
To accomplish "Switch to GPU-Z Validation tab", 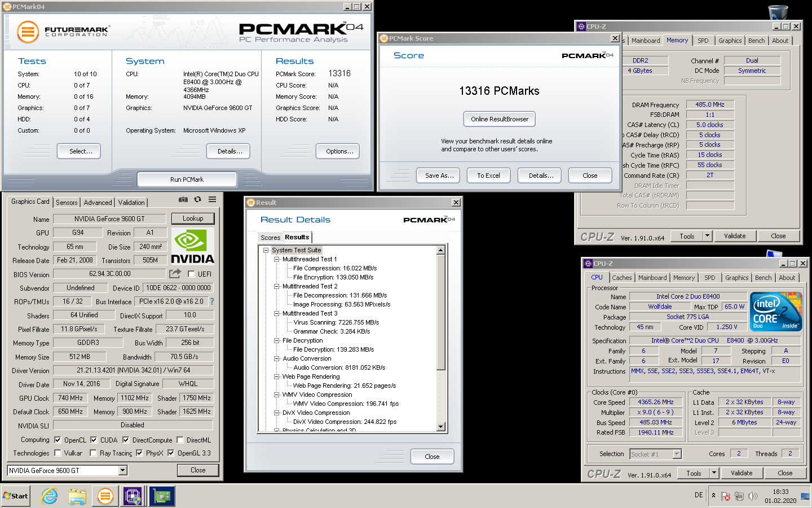I will (131, 203).
